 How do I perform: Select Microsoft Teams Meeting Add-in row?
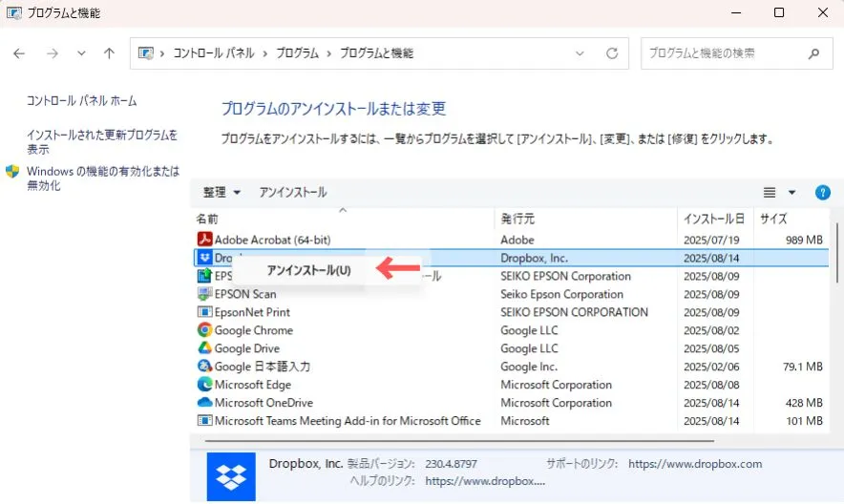[510, 421]
